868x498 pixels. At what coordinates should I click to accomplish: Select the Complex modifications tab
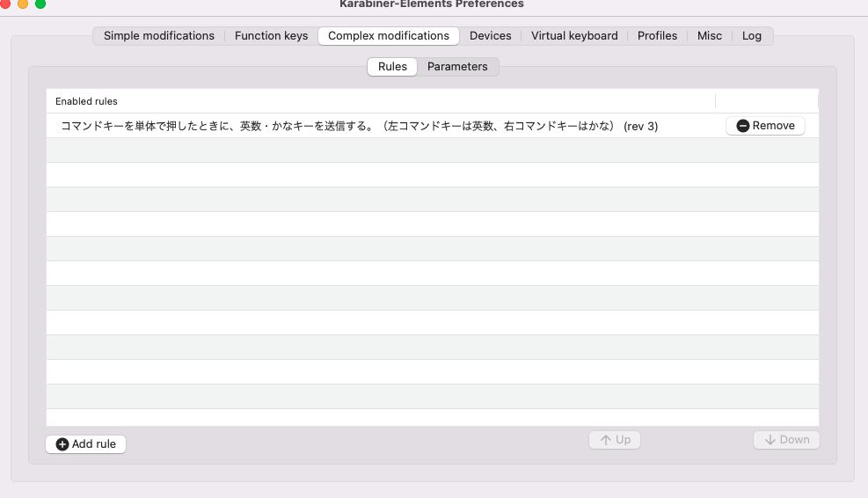[389, 36]
